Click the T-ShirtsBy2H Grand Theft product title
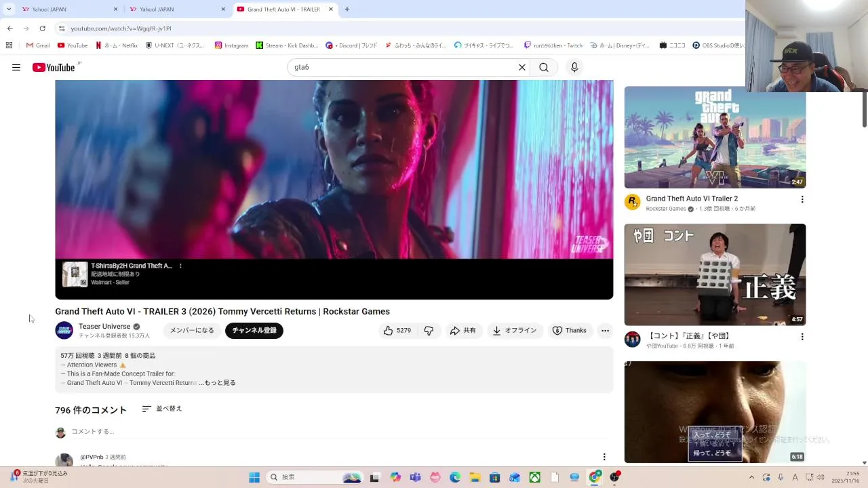The height and width of the screenshot is (488, 868). click(x=132, y=266)
